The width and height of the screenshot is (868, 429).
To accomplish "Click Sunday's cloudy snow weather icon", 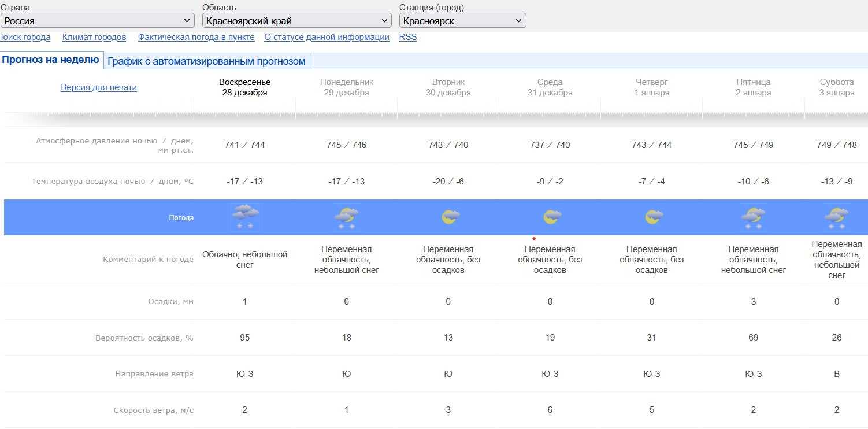I will point(245,218).
